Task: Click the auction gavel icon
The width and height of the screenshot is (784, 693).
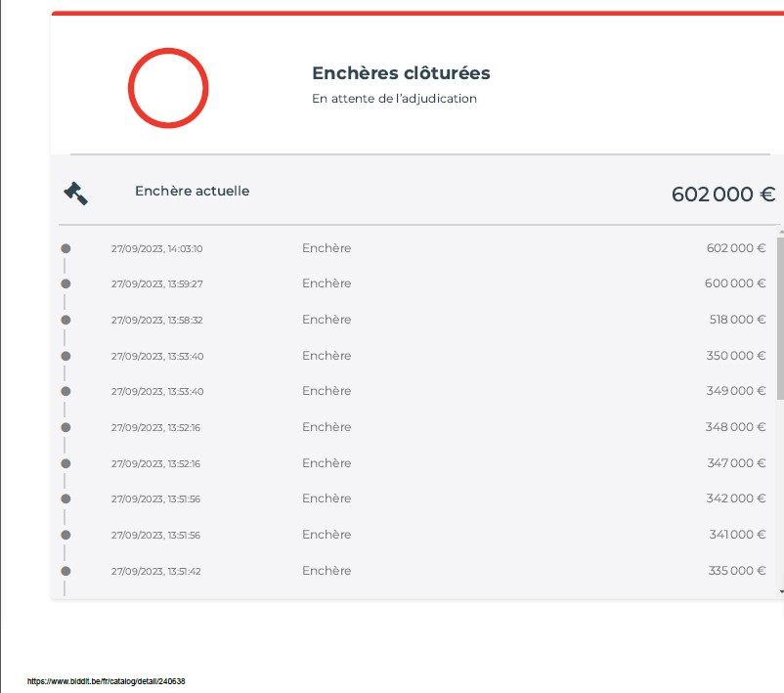Action: click(x=75, y=193)
